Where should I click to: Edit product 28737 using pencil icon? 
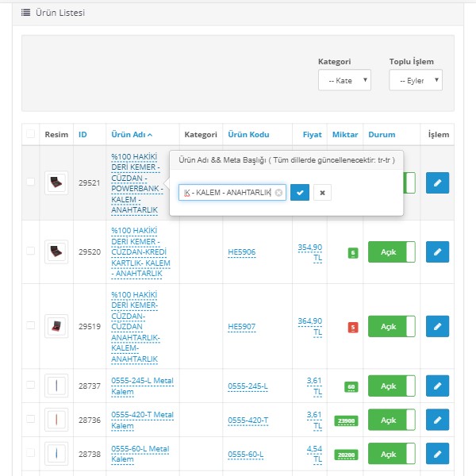[437, 386]
